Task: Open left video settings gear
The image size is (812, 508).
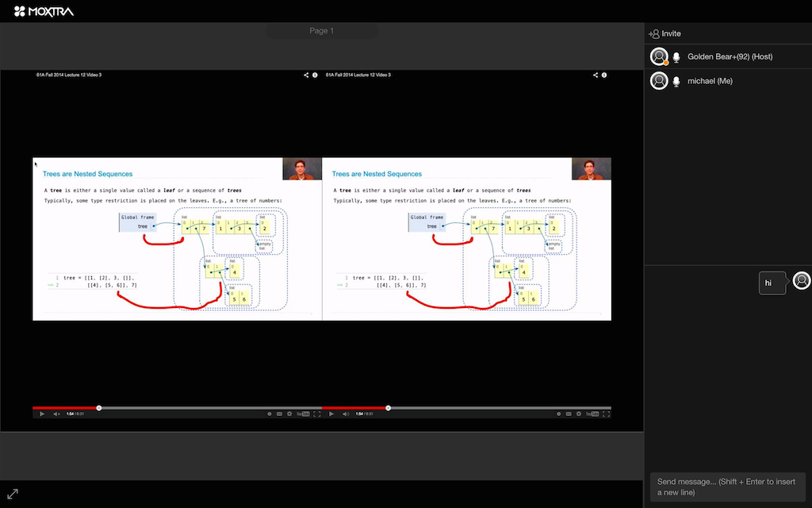Action: pyautogui.click(x=289, y=414)
